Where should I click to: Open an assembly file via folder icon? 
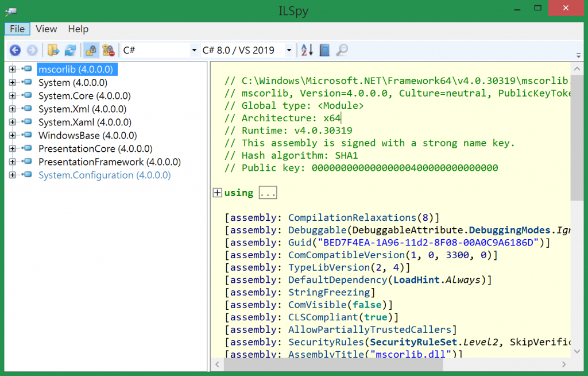click(53, 50)
